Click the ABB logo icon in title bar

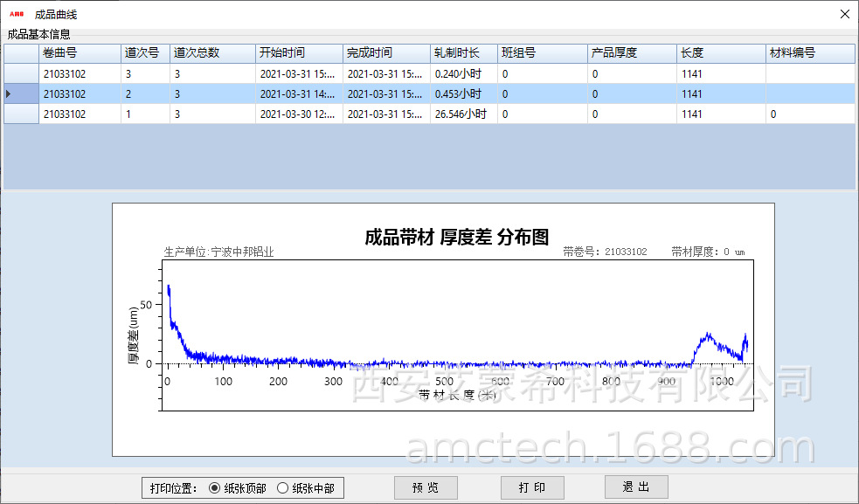pos(16,15)
